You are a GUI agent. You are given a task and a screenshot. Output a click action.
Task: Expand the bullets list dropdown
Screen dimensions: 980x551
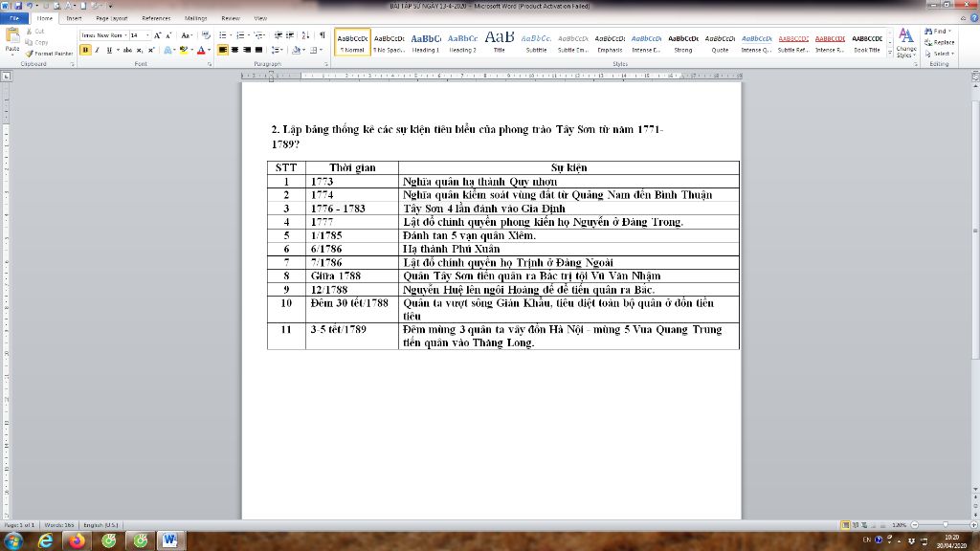231,35
